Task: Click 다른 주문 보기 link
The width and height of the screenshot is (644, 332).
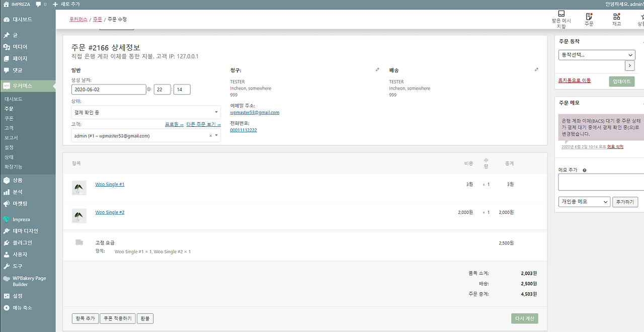Action: 203,124
